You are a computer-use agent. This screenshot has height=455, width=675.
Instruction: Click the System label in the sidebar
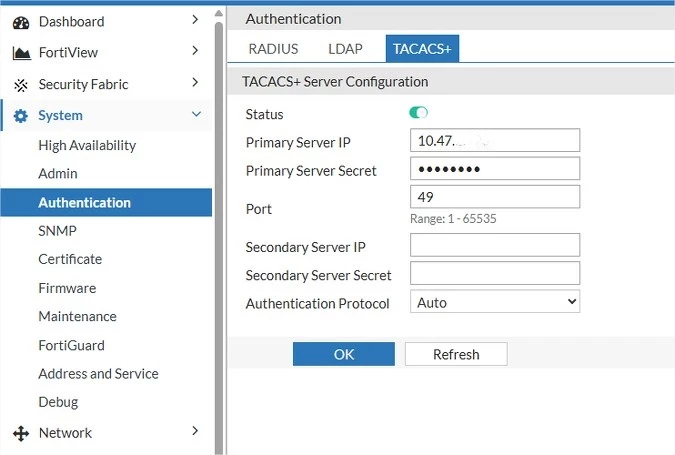click(x=60, y=115)
